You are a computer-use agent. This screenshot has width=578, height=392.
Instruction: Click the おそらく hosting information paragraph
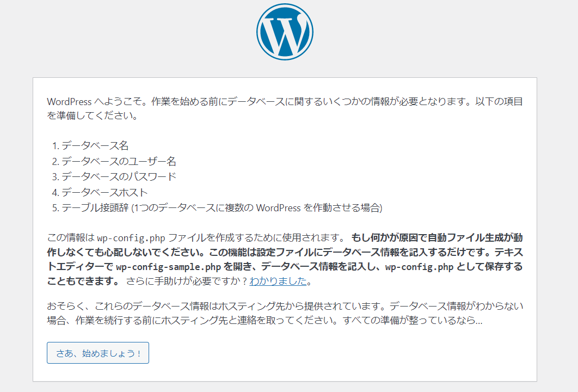tap(285, 313)
